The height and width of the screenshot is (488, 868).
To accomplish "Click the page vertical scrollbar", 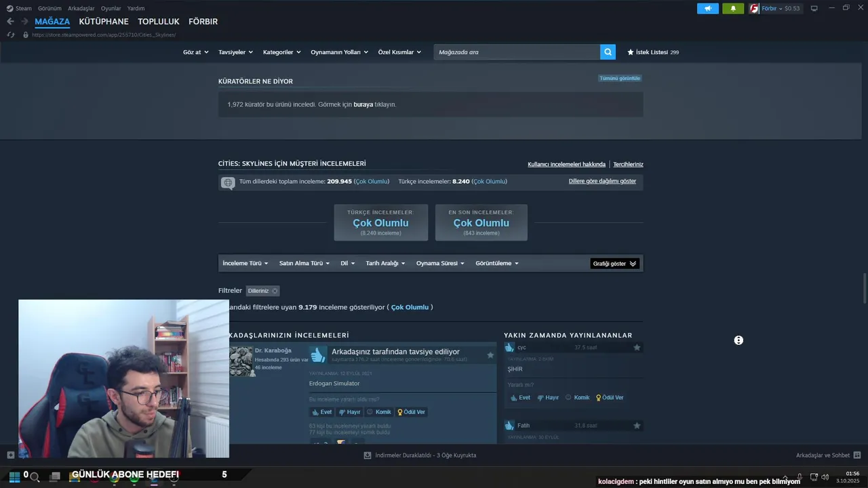I will 864,288.
